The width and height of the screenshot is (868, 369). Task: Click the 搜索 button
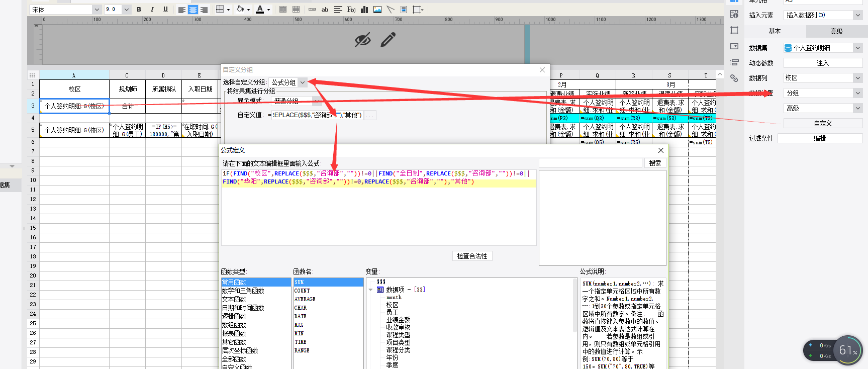pyautogui.click(x=655, y=163)
